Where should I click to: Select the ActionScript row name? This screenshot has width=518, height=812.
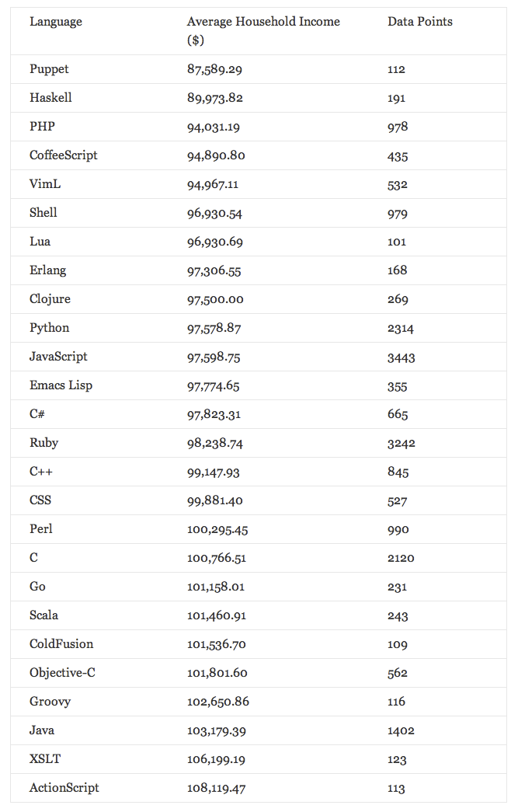coord(64,788)
